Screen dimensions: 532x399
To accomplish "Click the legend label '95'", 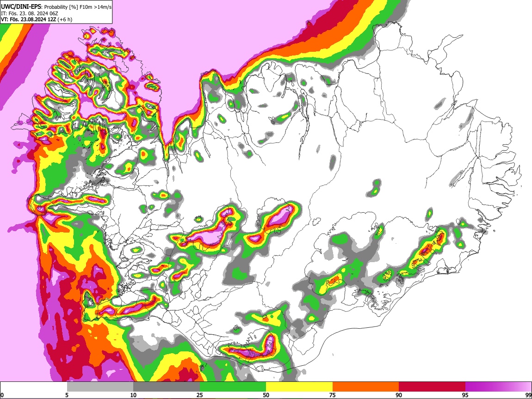I will click(x=465, y=395).
